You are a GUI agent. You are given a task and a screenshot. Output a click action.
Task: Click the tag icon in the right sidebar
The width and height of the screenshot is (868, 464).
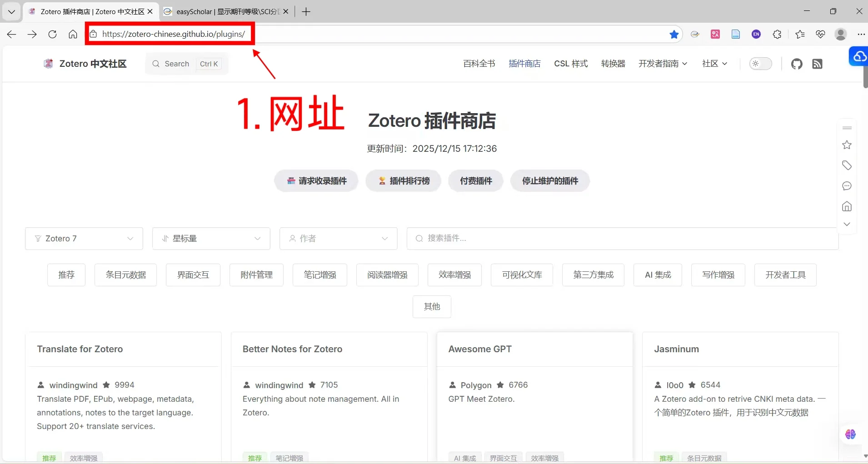coord(846,165)
